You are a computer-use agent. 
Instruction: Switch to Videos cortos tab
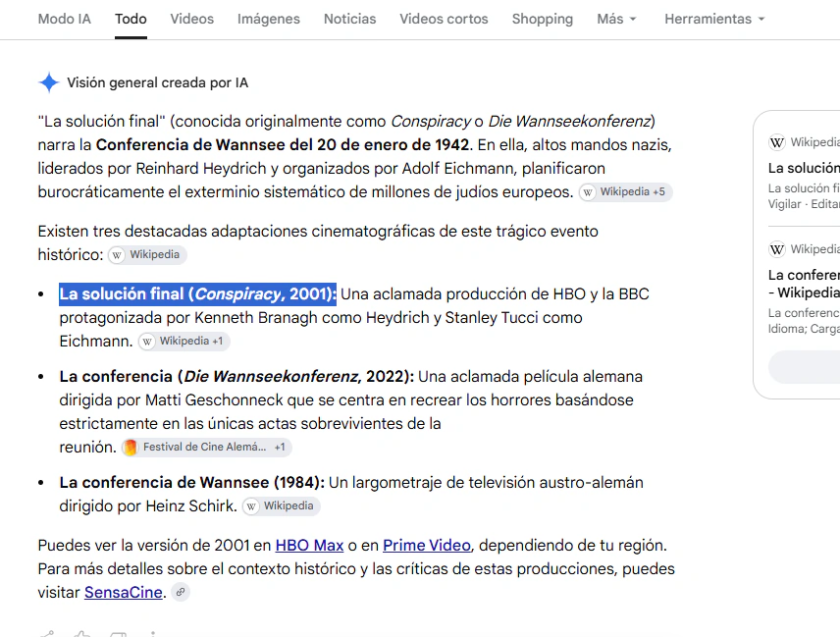coord(444,19)
